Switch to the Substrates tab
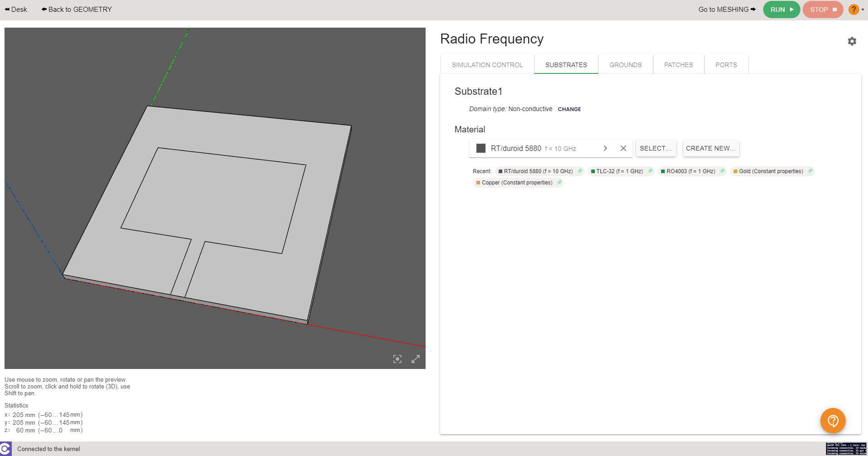The image size is (868, 456). tap(566, 65)
